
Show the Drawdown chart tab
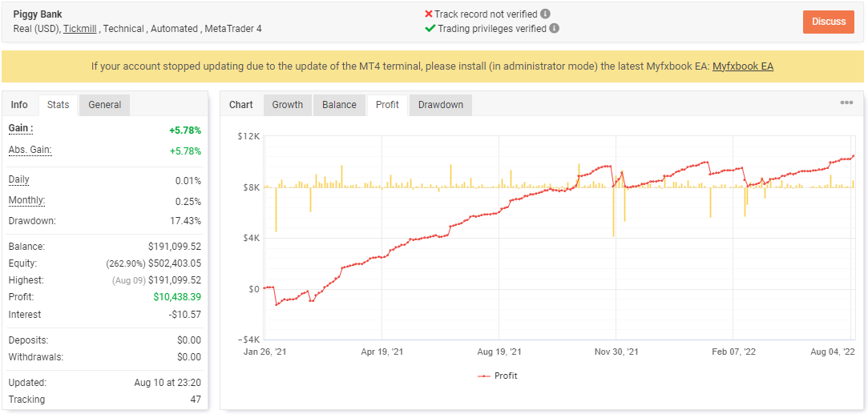coord(441,104)
